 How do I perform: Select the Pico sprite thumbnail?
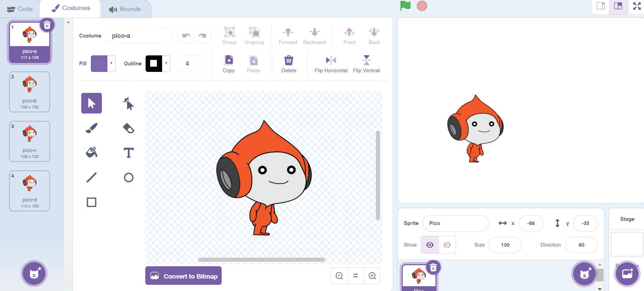(419, 278)
